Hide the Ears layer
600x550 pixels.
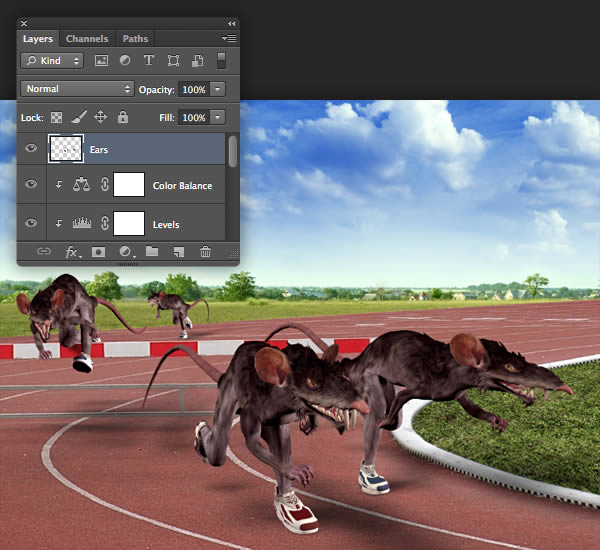(x=31, y=148)
